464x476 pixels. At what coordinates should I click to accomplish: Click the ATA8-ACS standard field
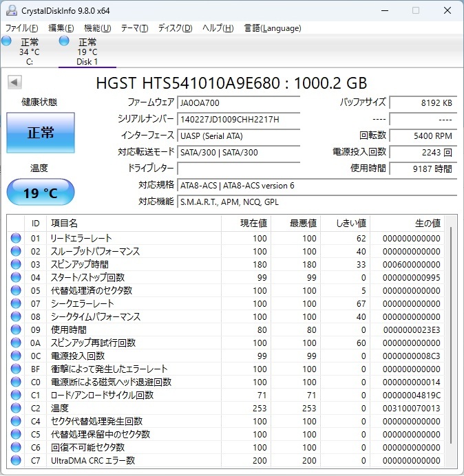[x=317, y=185]
